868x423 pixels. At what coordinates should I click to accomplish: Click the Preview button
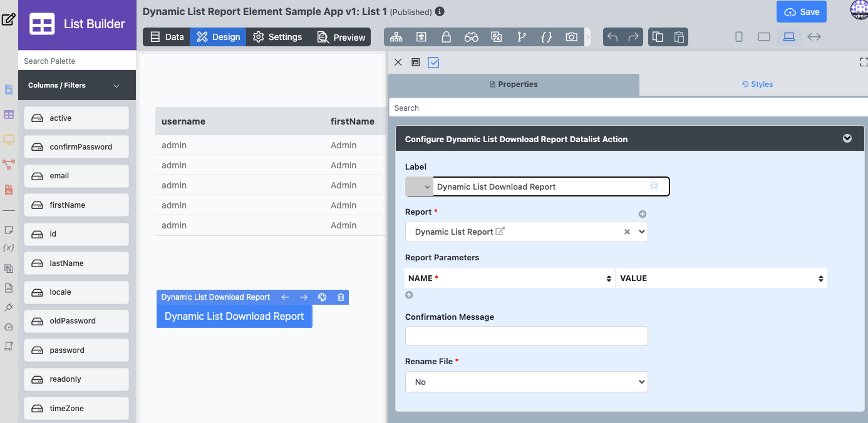pos(341,37)
